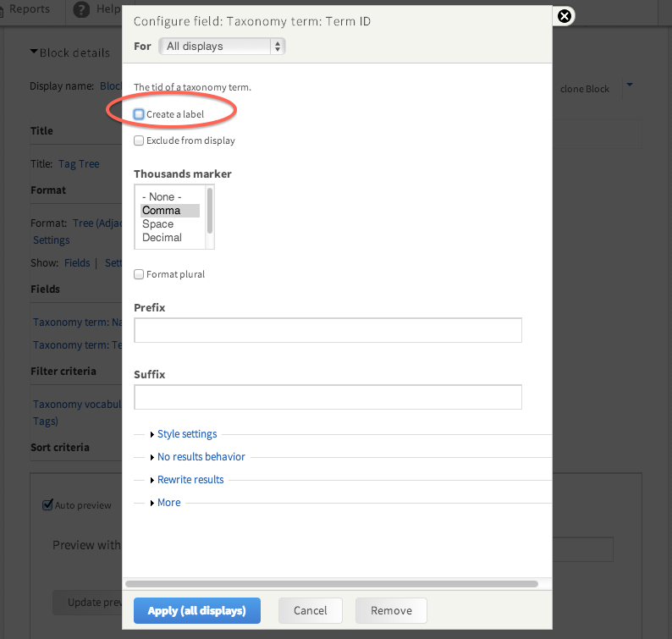Expand Style settings section

(187, 434)
